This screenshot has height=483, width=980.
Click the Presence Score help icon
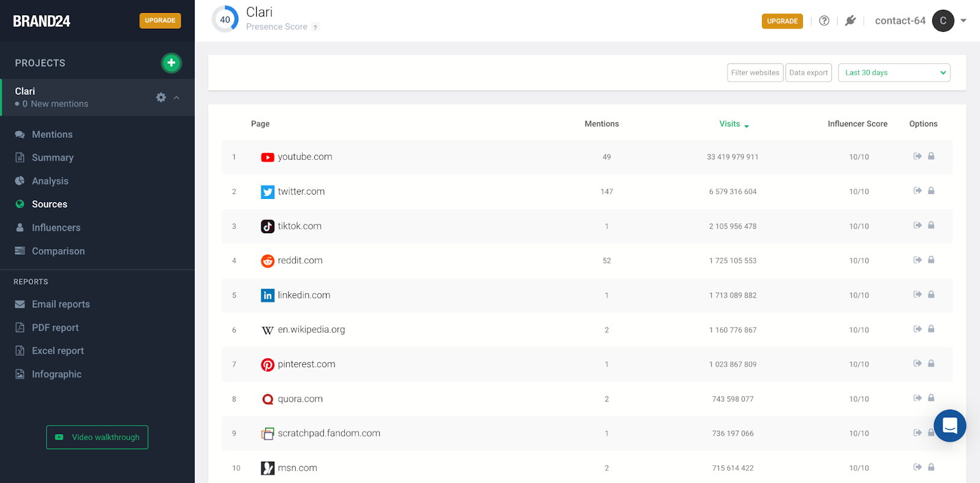315,27
